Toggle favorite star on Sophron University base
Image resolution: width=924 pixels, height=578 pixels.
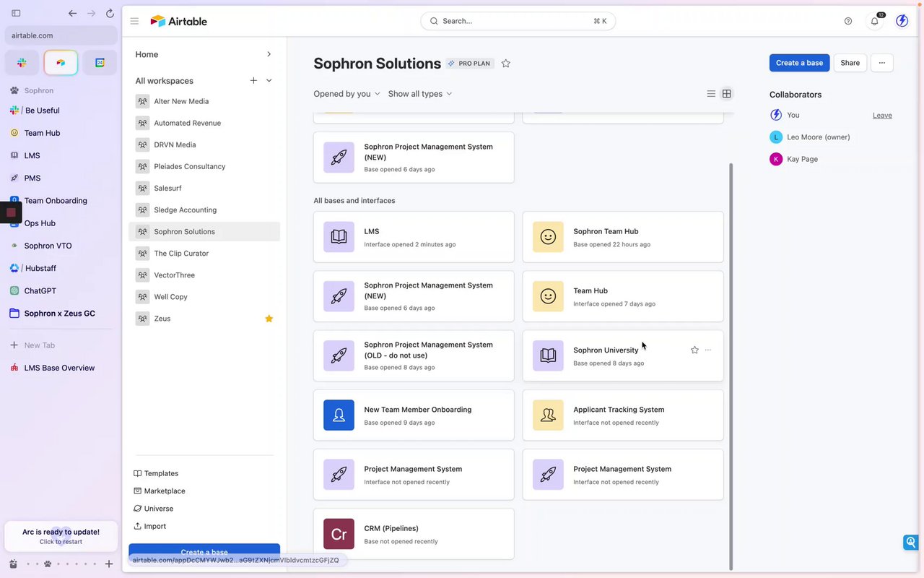(x=694, y=350)
